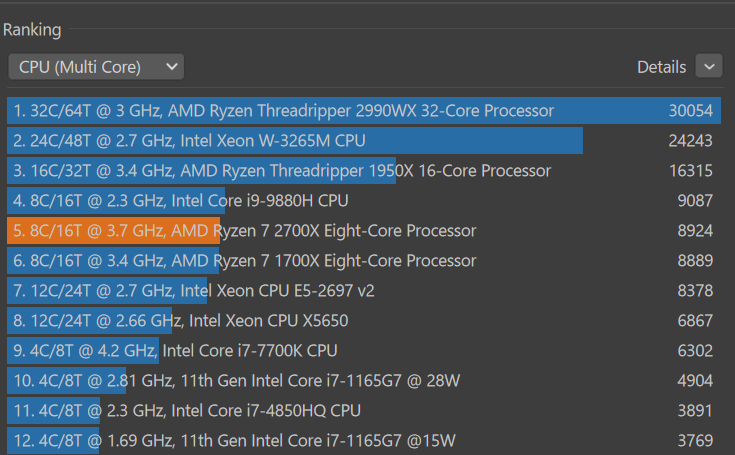Select the Xeon E5-2697 v2 row
The image size is (735, 455).
(364, 291)
